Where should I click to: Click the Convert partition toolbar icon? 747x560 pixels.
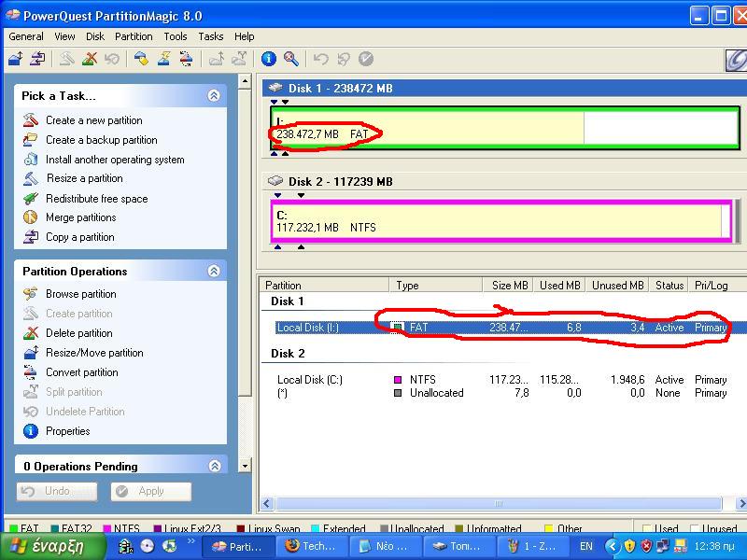[x=186, y=59]
